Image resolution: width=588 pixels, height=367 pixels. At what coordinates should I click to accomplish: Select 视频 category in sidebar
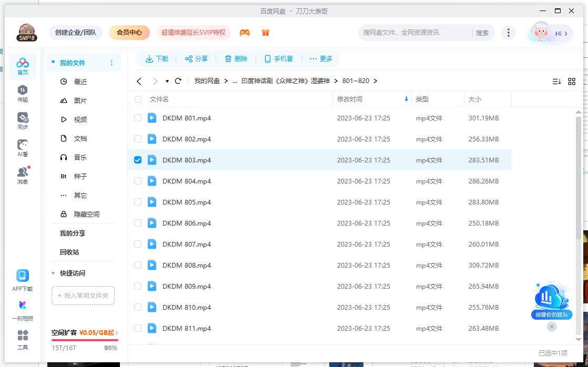pos(80,119)
